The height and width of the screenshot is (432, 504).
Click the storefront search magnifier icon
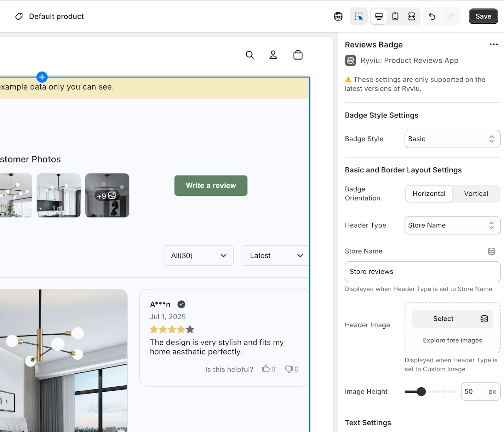pos(249,55)
